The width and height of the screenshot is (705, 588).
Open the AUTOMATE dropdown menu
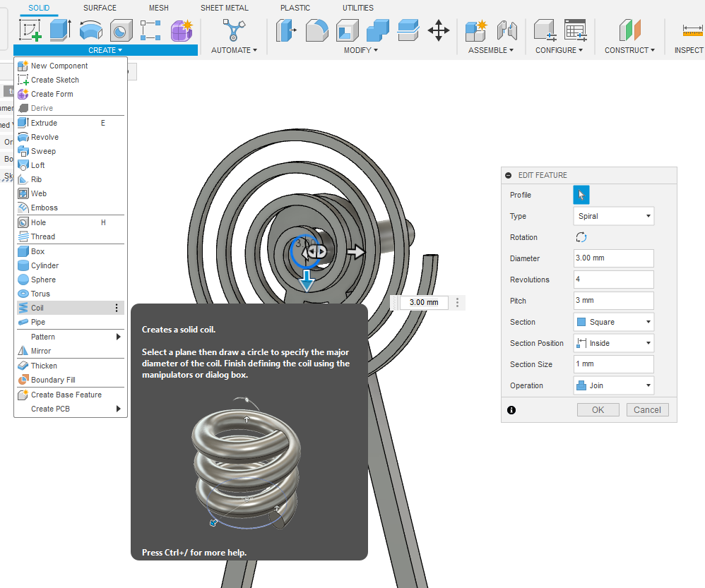(x=234, y=50)
